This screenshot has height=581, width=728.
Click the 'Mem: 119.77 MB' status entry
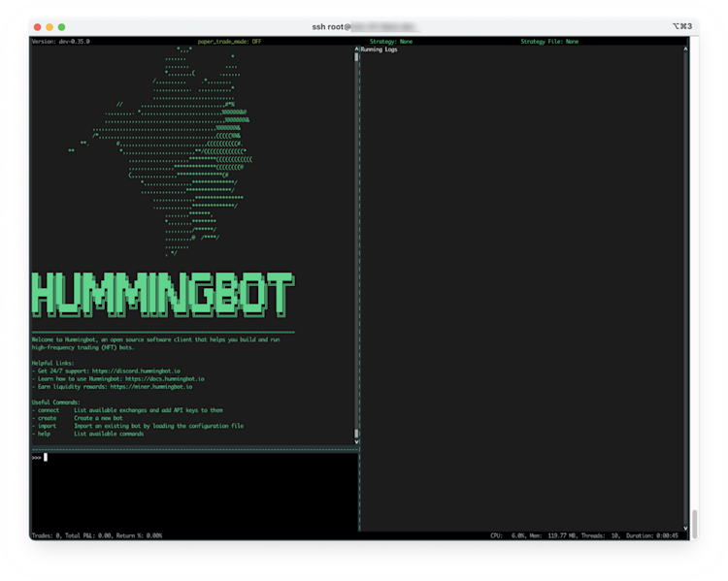pos(553,535)
